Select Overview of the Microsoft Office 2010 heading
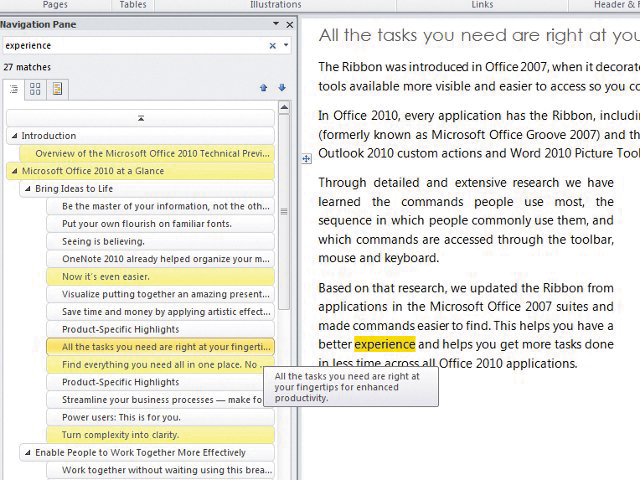The width and height of the screenshot is (640, 480). tap(147, 153)
